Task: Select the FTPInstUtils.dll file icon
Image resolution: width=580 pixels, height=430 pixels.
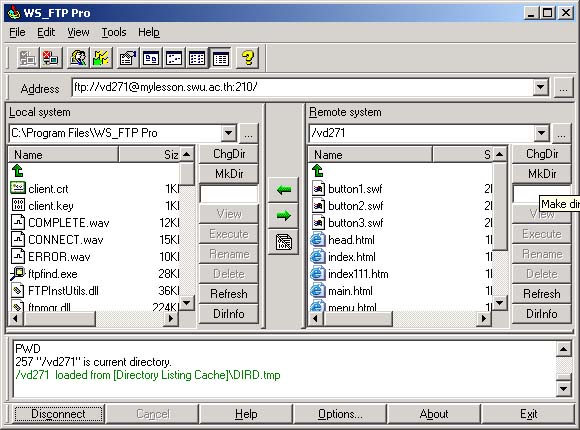Action: click(18, 290)
